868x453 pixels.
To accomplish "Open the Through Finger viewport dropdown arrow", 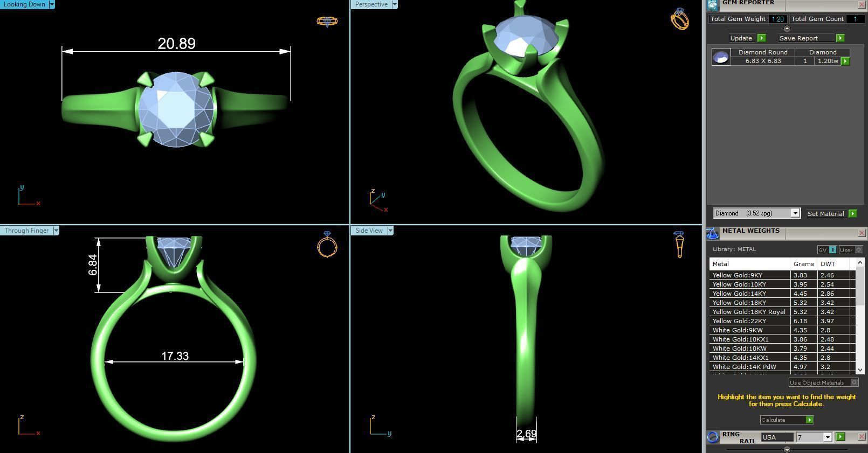I will (x=56, y=231).
